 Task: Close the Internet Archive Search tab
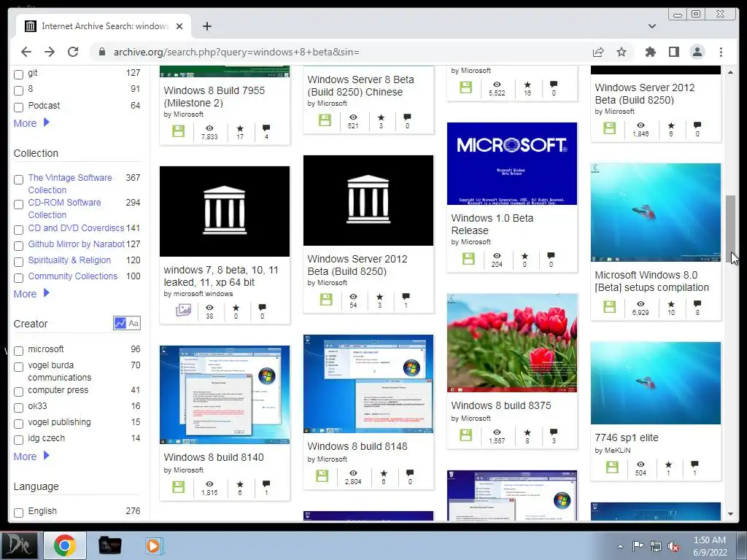point(179,26)
